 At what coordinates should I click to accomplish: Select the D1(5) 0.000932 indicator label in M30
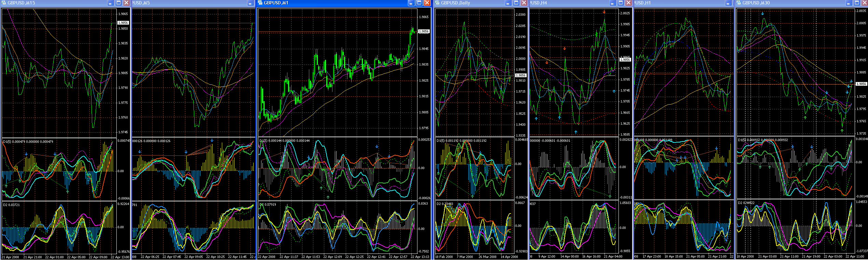763,140
